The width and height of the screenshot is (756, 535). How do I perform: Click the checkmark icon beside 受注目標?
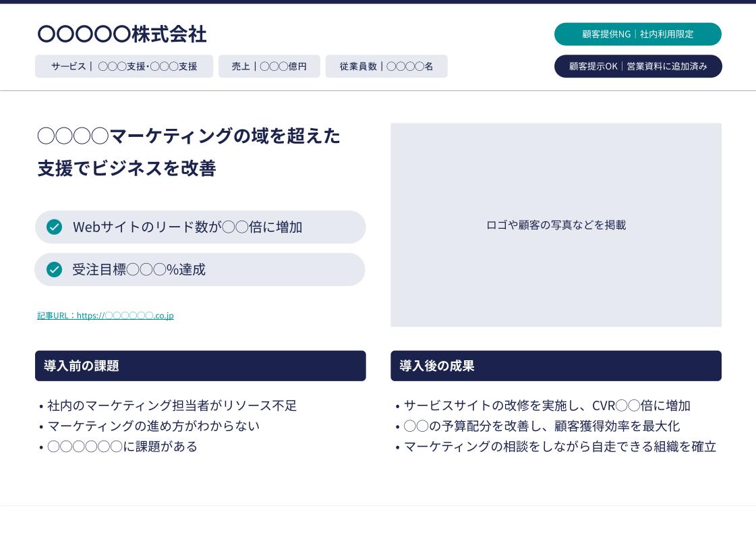[x=55, y=270]
